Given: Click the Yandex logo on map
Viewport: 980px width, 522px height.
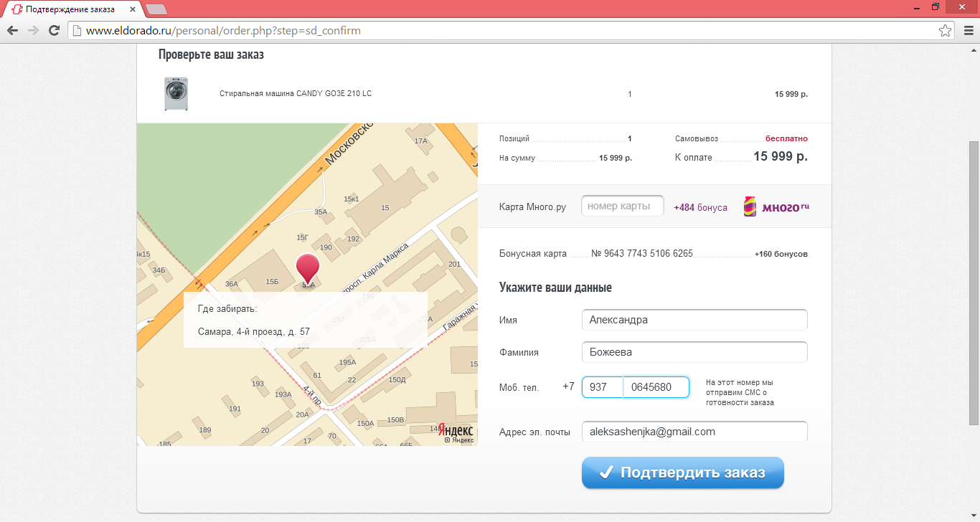Looking at the screenshot, I should tap(456, 430).
